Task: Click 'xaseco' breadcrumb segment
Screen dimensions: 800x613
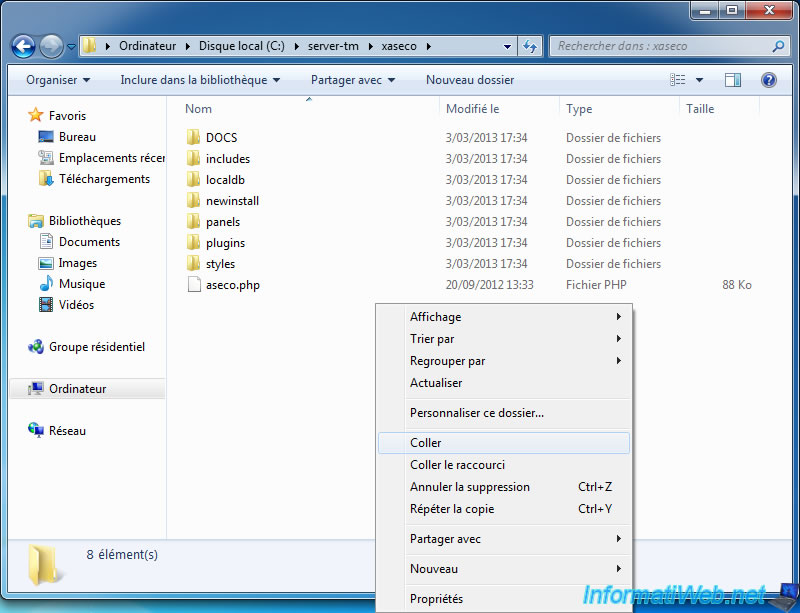Action: click(399, 46)
